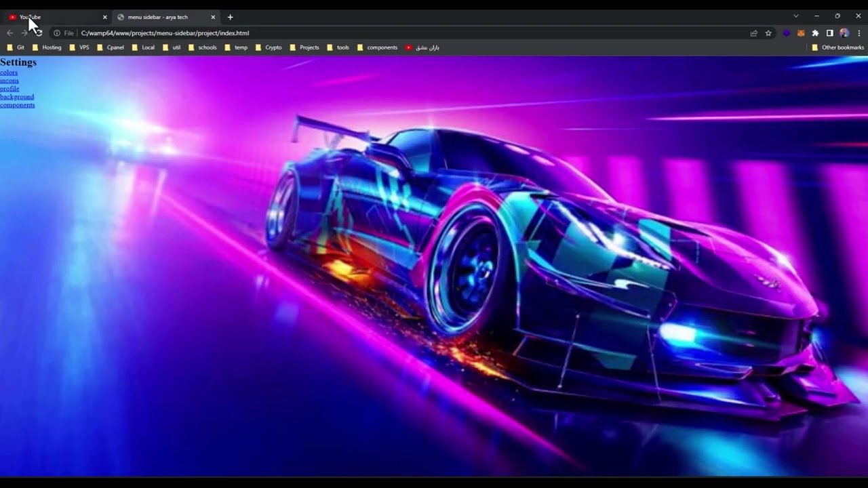
Task: Open the Other bookmarks folder
Action: point(838,47)
